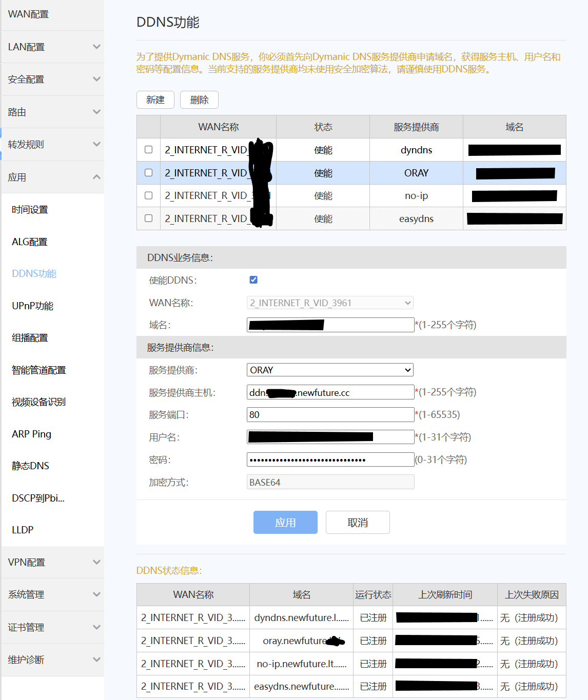Click the 新建 button
The height and width of the screenshot is (700, 588).
155,99
